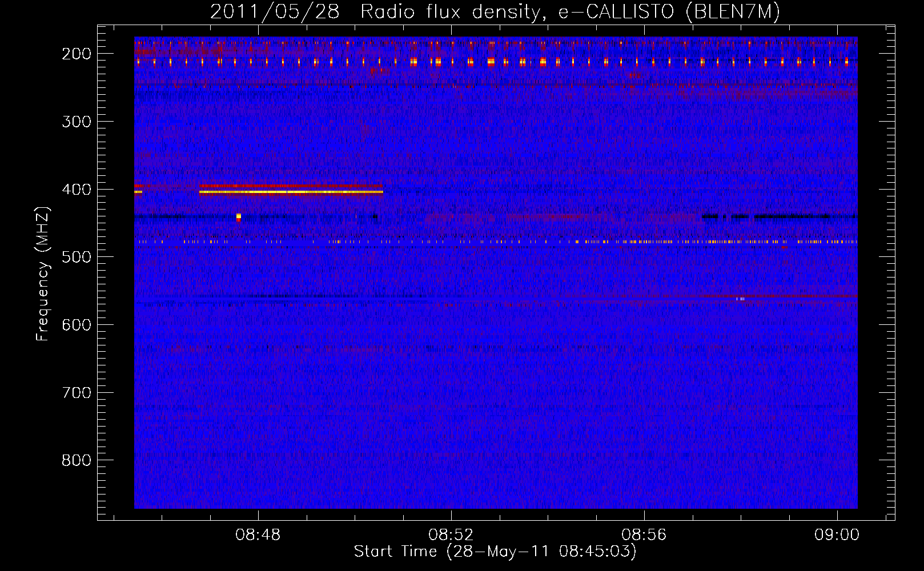Click the 400 frequency tick label
This screenshot has height=571, width=924.
tap(77, 190)
